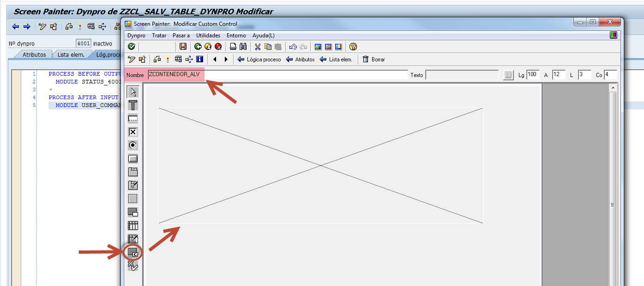Click the vertical scrollbar up arrow

[x=613, y=88]
